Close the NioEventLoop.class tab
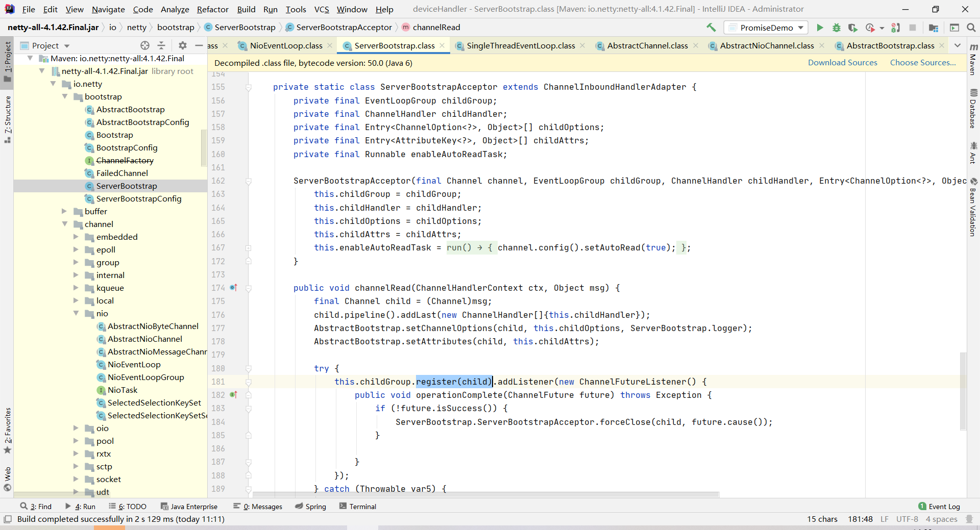This screenshot has width=980, height=530. point(330,45)
